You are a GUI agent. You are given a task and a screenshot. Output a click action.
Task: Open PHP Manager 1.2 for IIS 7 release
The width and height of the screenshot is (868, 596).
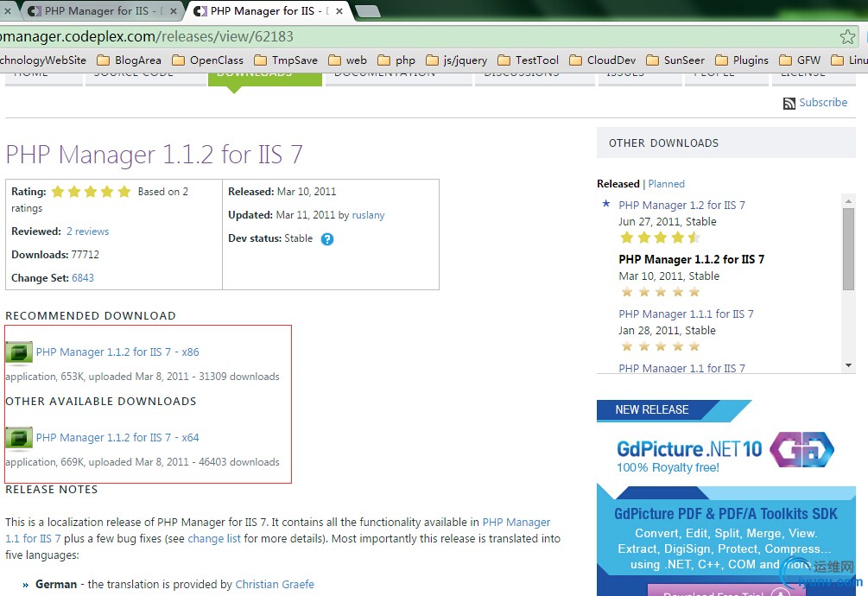pos(682,205)
